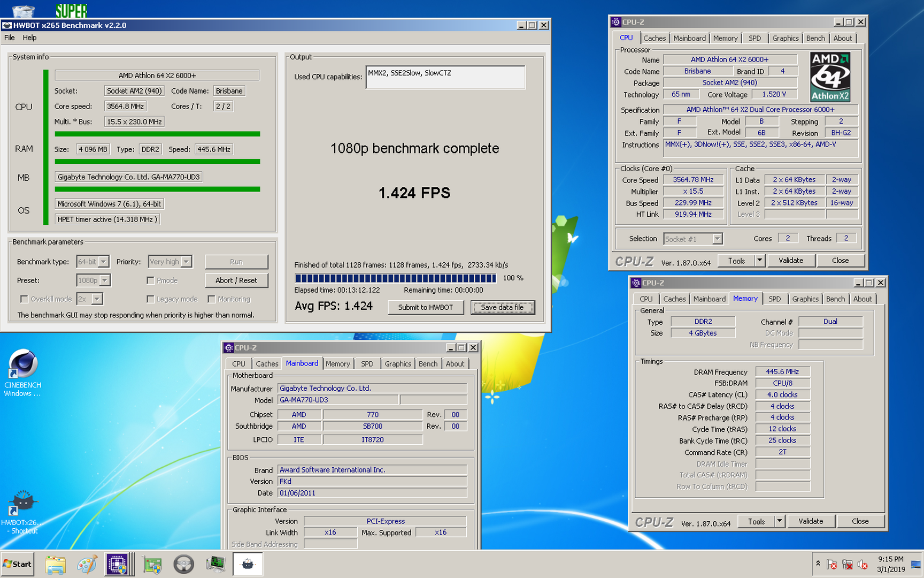
Task: Click green bar under Multi. * Bus row
Action: click(x=157, y=134)
